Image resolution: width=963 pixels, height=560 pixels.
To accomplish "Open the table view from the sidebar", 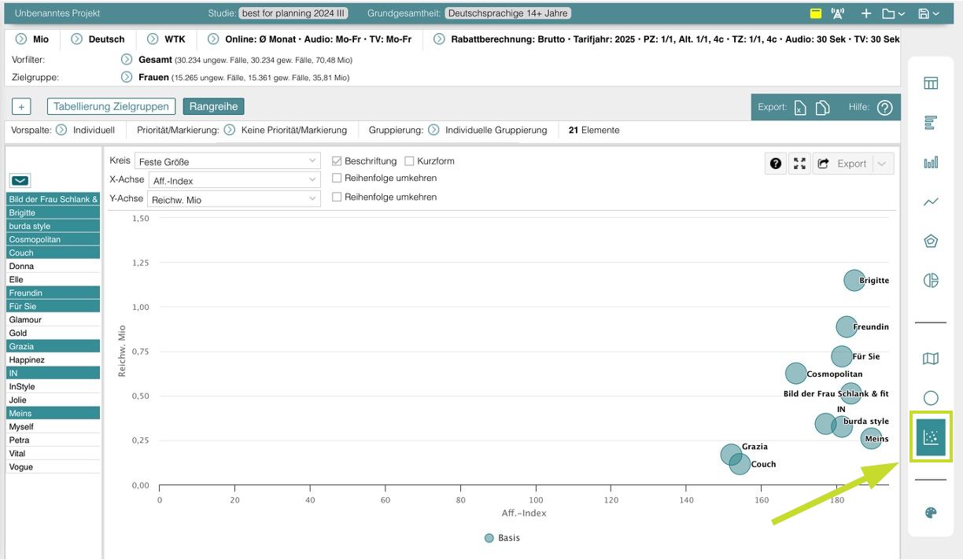I will (x=931, y=83).
